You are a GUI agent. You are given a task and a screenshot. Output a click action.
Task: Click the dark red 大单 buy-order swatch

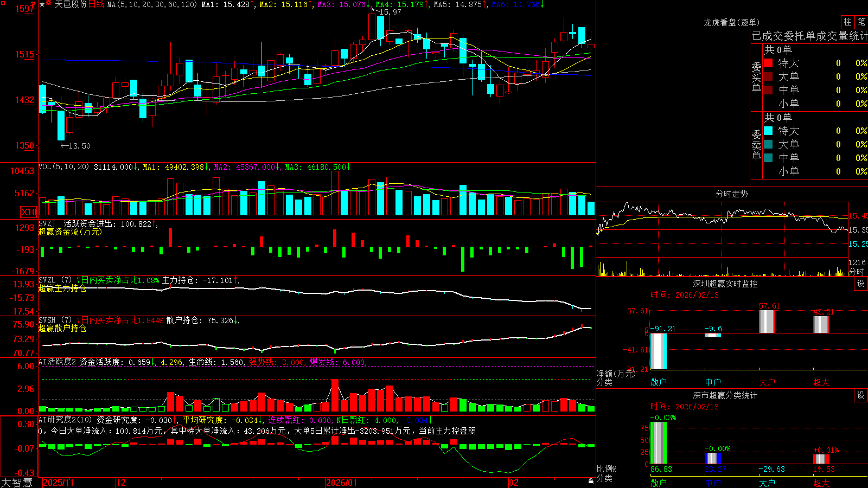pos(768,76)
